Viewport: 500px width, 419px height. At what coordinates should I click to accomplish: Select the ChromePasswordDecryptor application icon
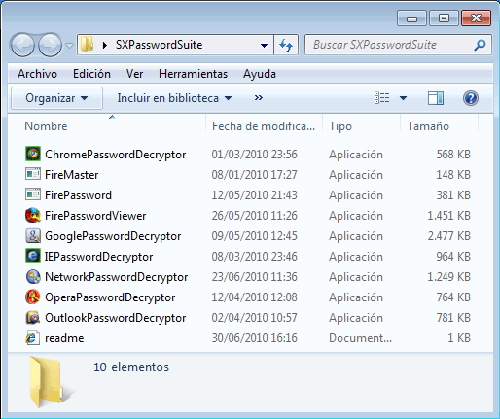33,154
